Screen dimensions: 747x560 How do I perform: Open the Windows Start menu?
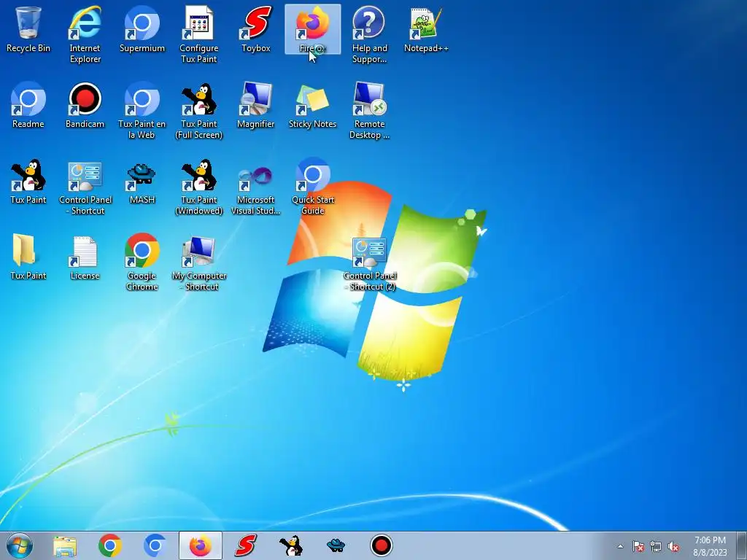pos(20,545)
